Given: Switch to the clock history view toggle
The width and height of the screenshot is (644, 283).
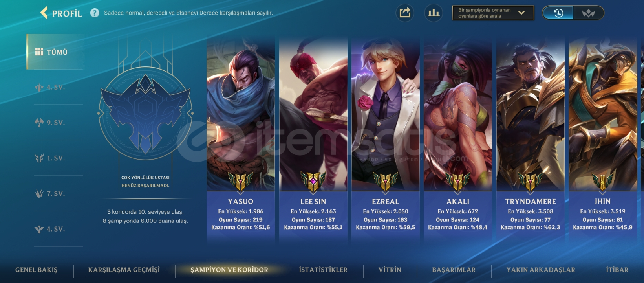Looking at the screenshot, I should (x=558, y=13).
